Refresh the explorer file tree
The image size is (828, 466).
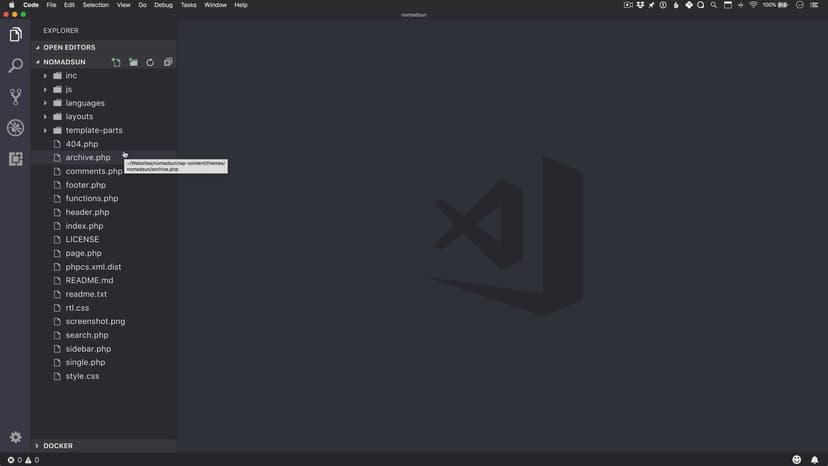pyautogui.click(x=150, y=62)
